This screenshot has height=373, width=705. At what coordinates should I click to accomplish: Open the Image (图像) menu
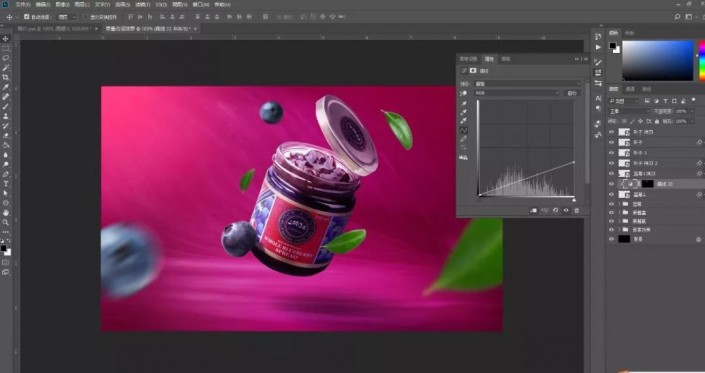(x=62, y=4)
